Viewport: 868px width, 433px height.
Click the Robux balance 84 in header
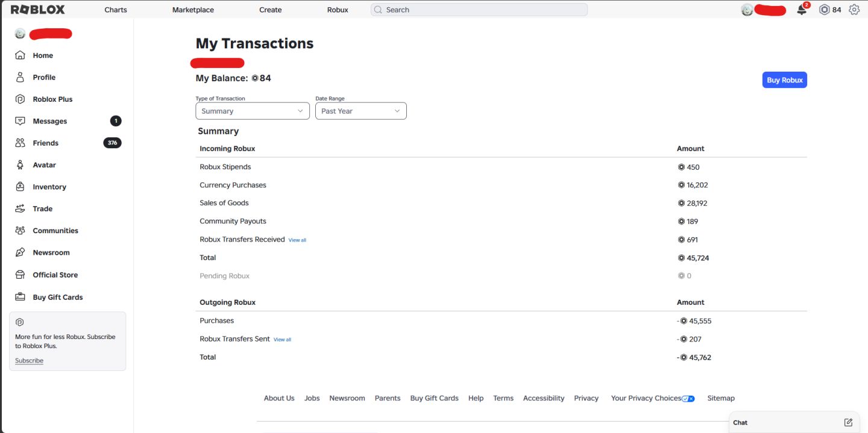coord(837,10)
